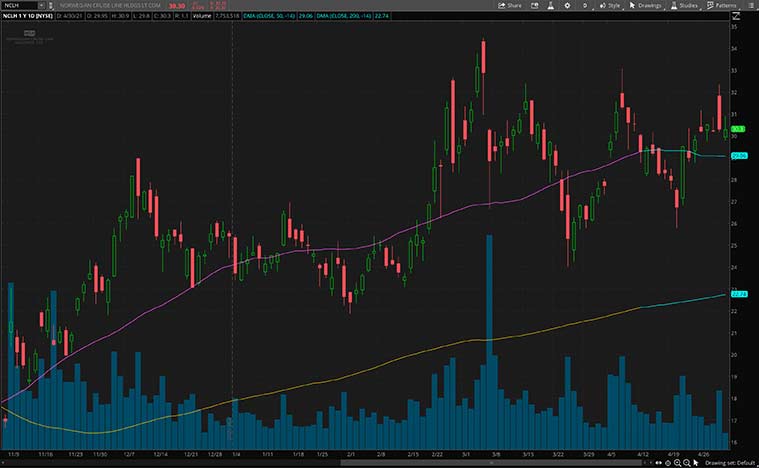Open the Patterns menu
Viewport: 759px width, 468px height.
point(721,5)
